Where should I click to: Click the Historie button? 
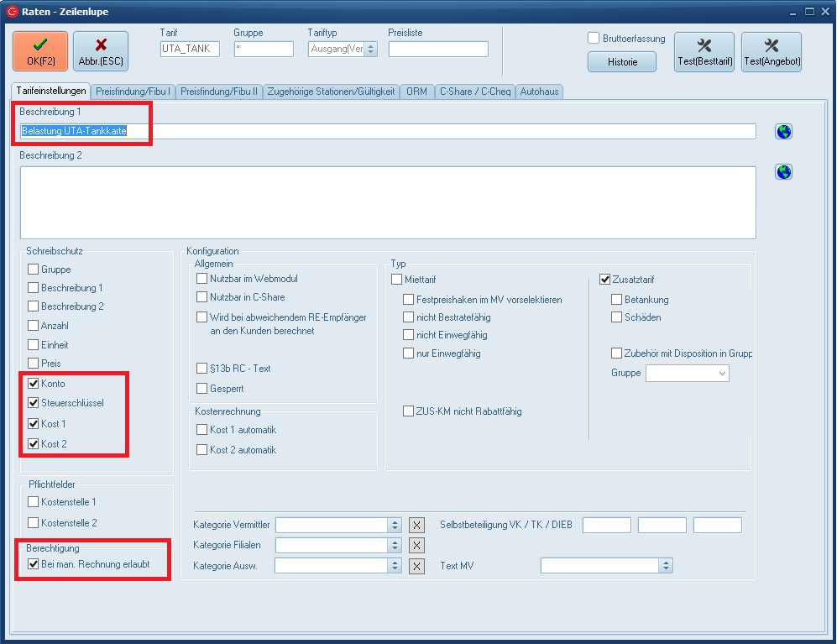(622, 62)
